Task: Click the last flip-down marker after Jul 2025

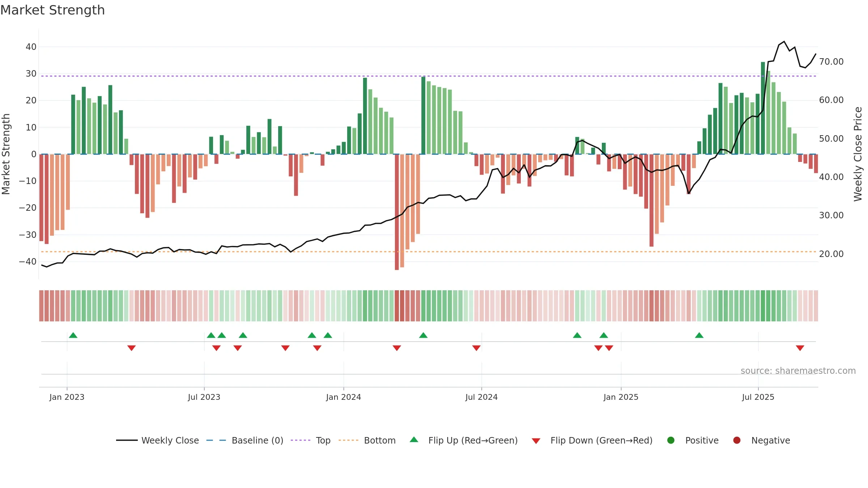Action: [x=800, y=348]
